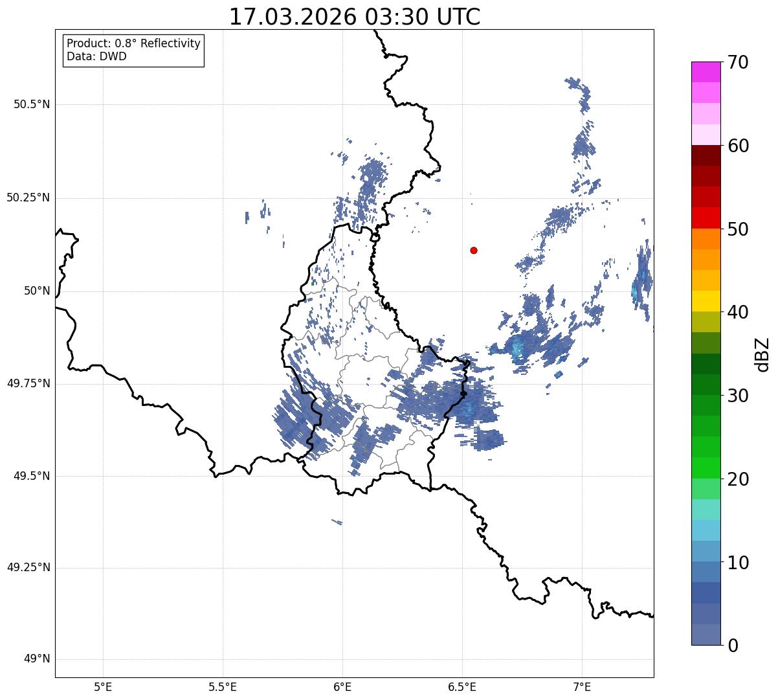The image size is (778, 700).
Task: Click the bright green swatch just above 20 dBZ
Action: point(706,468)
